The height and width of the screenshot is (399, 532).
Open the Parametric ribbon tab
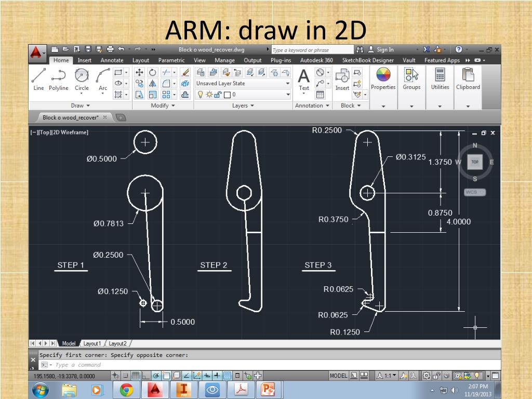pos(171,60)
